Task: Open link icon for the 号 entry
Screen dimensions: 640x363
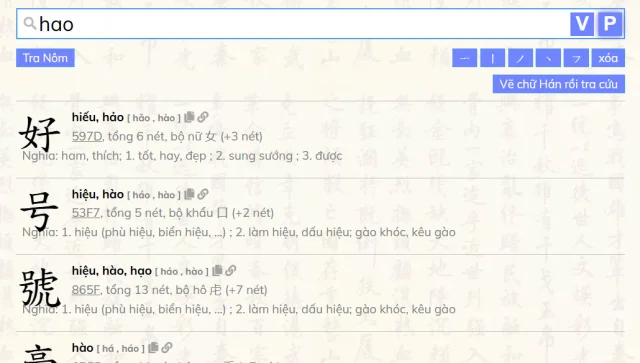Action: pyautogui.click(x=203, y=194)
